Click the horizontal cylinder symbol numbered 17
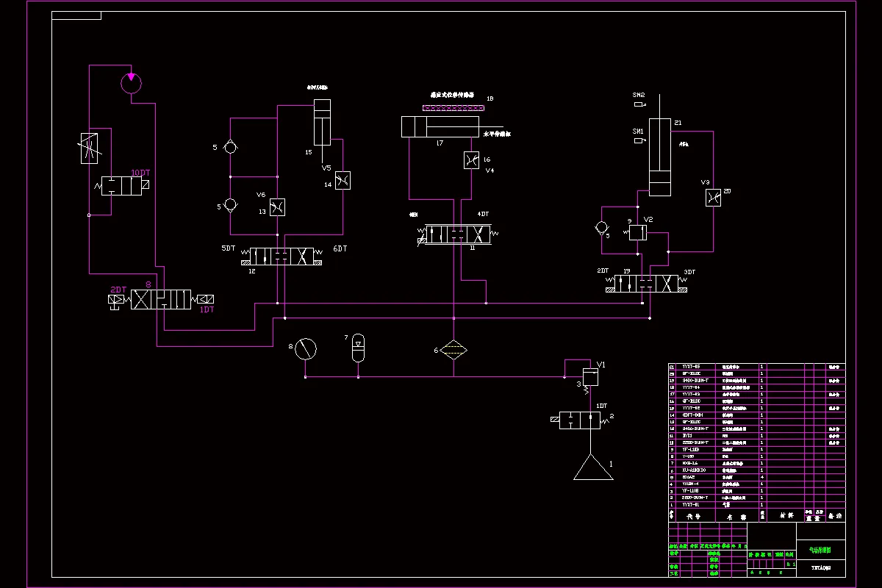882x588 pixels. pos(440,126)
